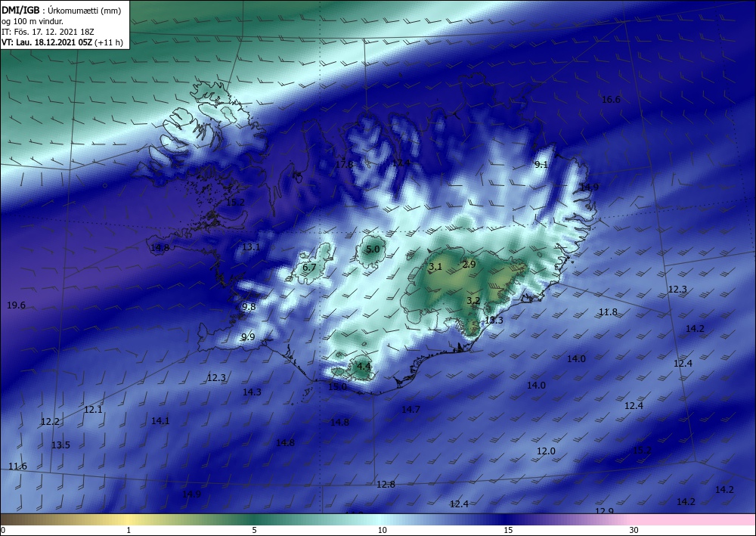Click the 12.0 map value
The width and height of the screenshot is (756, 536).
[547, 451]
